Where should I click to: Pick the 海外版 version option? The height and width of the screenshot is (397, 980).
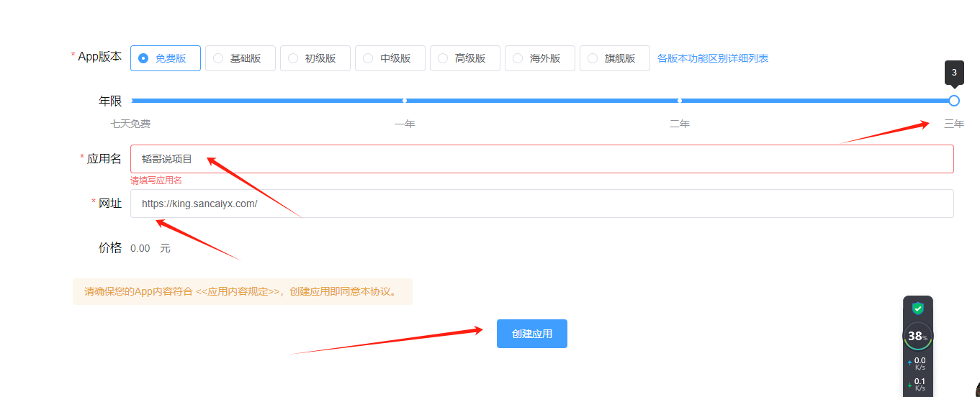tap(540, 58)
